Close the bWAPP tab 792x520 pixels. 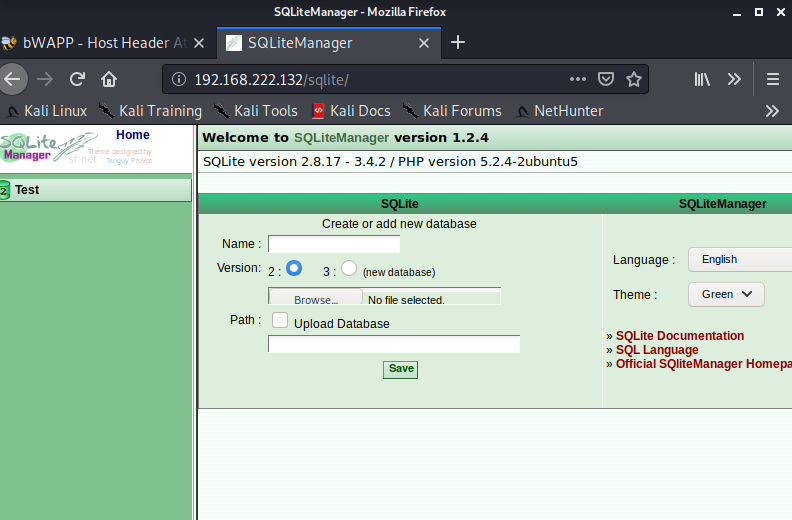pyautogui.click(x=199, y=43)
